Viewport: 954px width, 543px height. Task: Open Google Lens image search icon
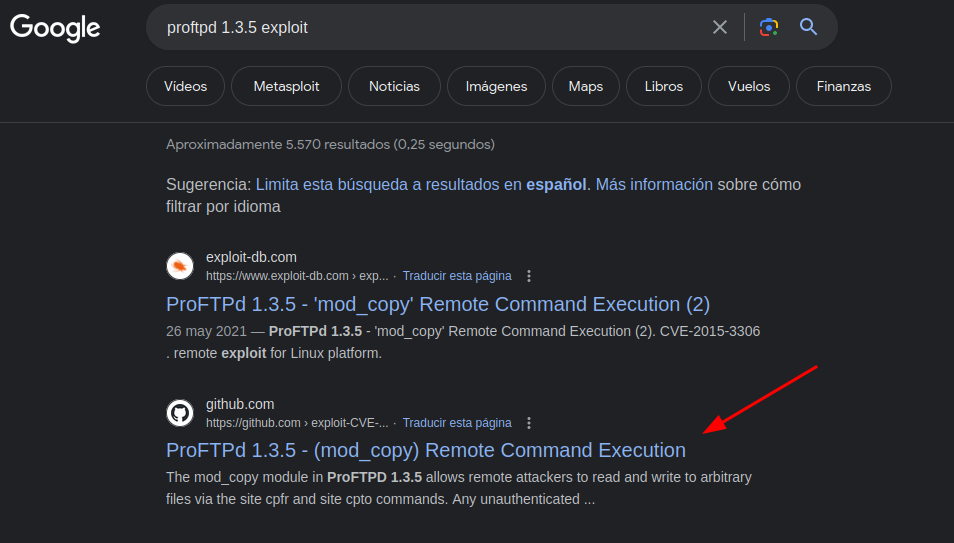pos(768,27)
